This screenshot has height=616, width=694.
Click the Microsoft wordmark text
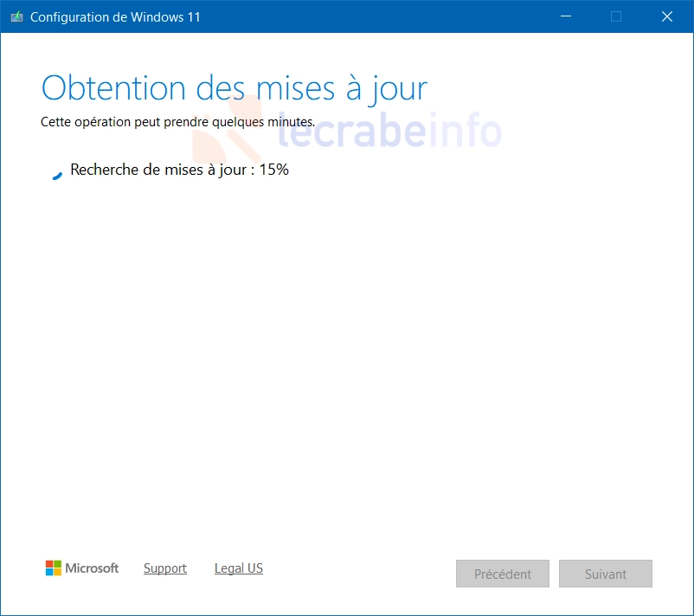(93, 568)
